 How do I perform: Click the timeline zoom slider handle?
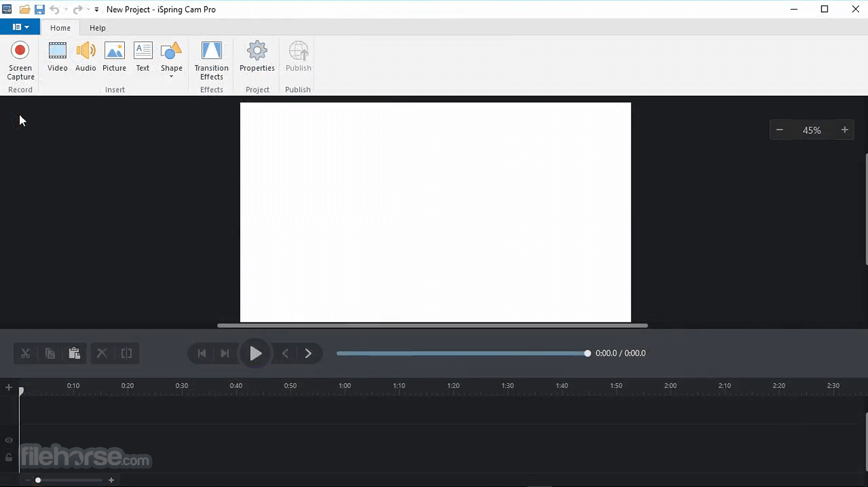point(38,480)
